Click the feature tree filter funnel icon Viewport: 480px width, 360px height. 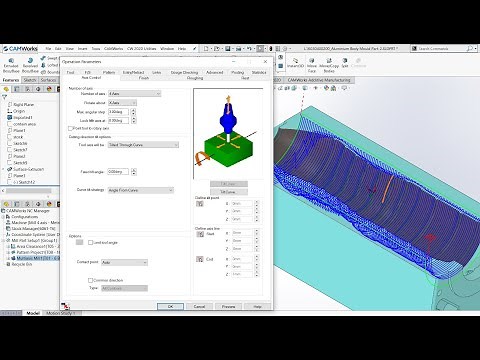(4, 97)
